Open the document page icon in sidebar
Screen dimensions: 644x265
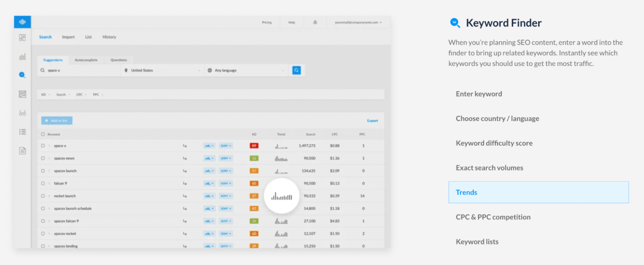[x=22, y=151]
